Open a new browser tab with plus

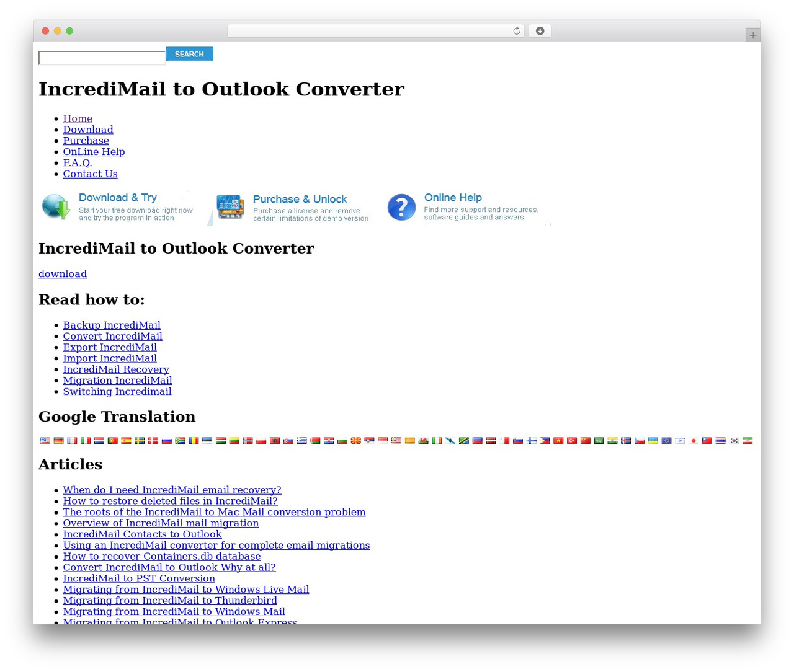click(753, 35)
